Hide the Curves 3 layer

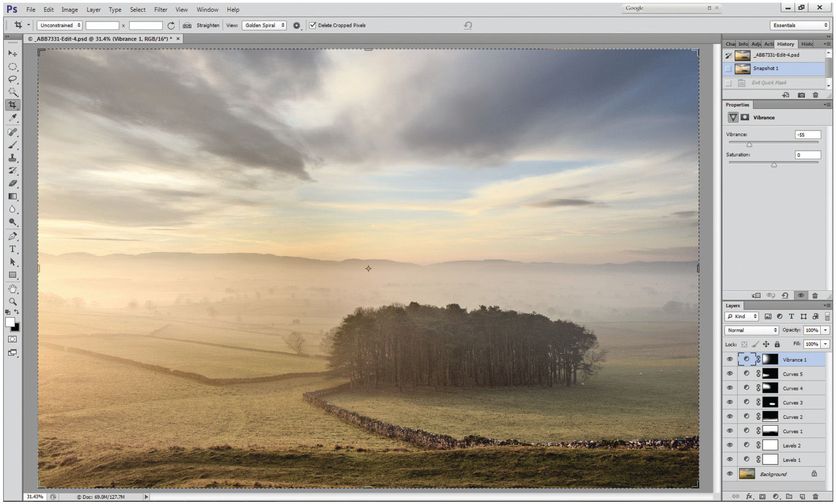coord(730,402)
